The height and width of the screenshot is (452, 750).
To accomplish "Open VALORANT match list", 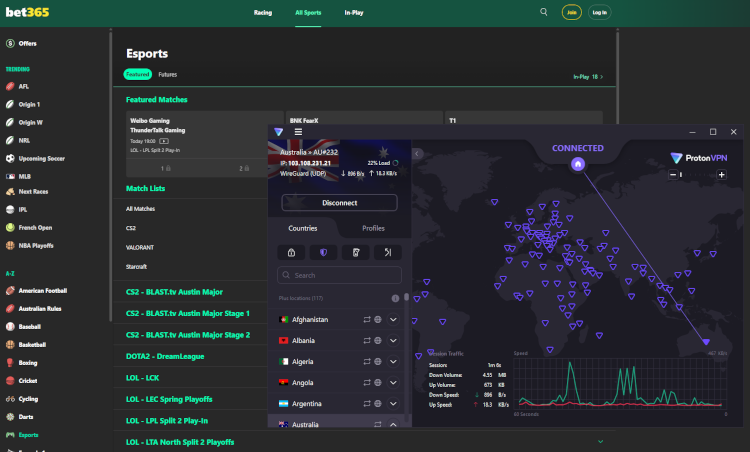I will pos(140,247).
